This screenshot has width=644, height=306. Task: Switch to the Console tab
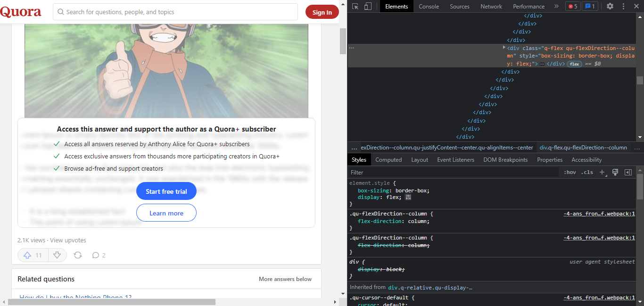[x=429, y=6]
